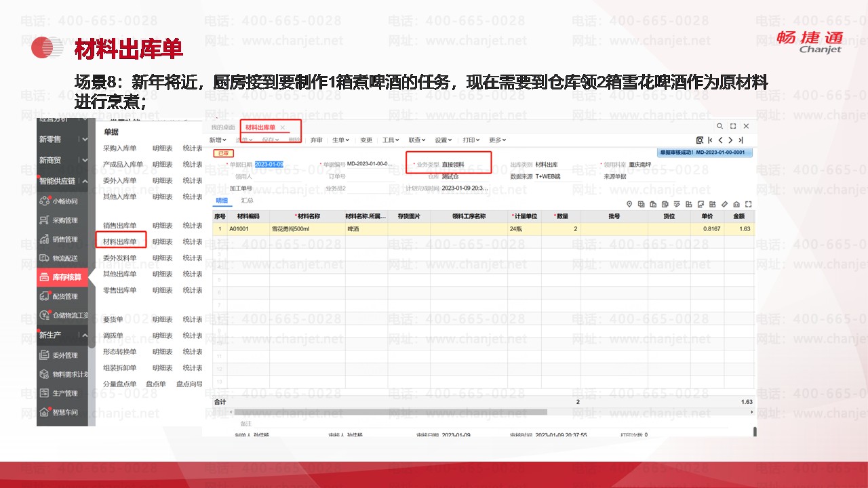The width and height of the screenshot is (868, 488).
Task: Go to the previous document record
Action: [720, 140]
